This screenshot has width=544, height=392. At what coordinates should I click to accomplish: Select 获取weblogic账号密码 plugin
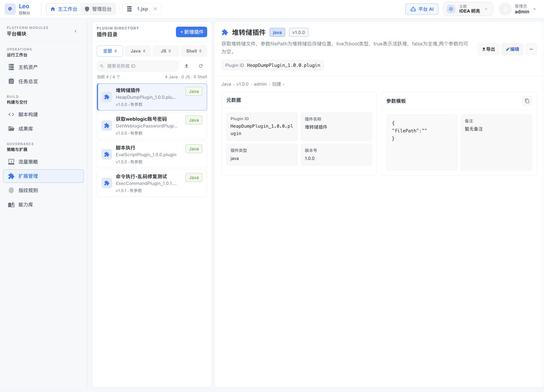pyautogui.click(x=152, y=126)
